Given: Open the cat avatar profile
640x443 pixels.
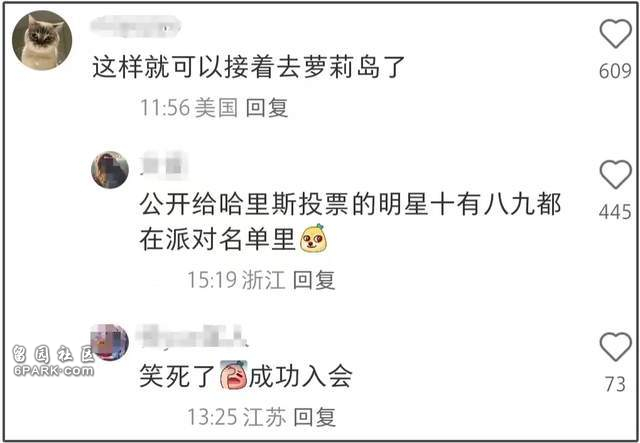Looking at the screenshot, I should pos(42,40).
